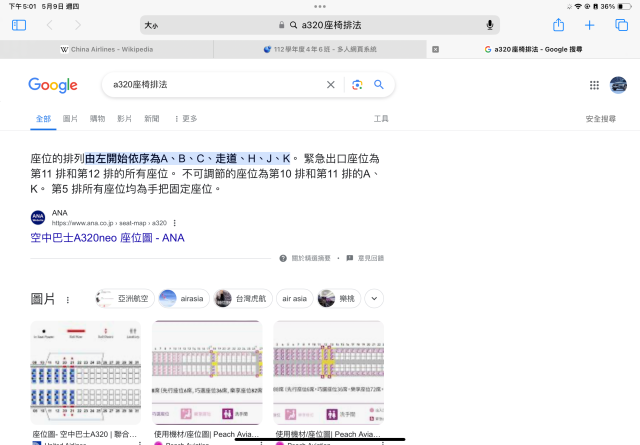The width and height of the screenshot is (640, 445).
Task: Click 關於精選摘要 help link
Action: (305, 258)
